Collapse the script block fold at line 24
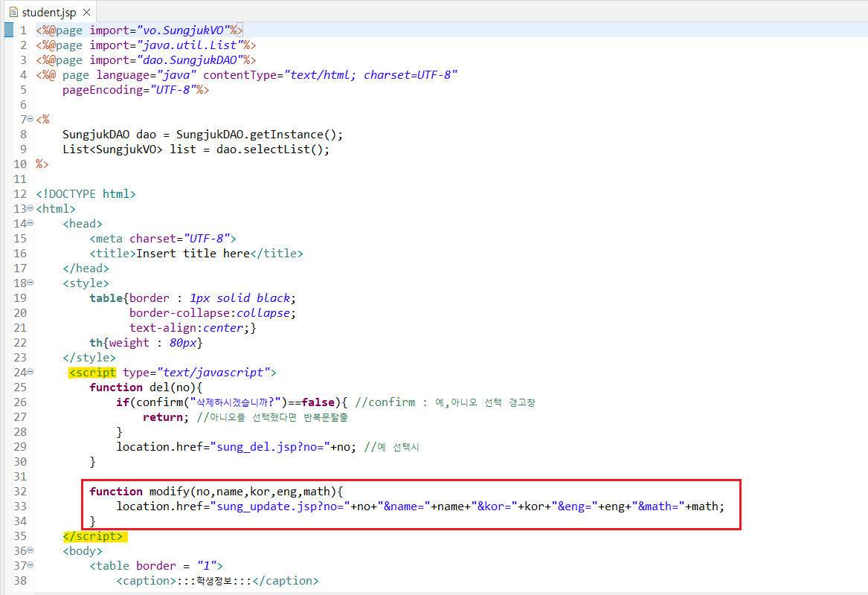The width and height of the screenshot is (868, 595). coord(30,371)
